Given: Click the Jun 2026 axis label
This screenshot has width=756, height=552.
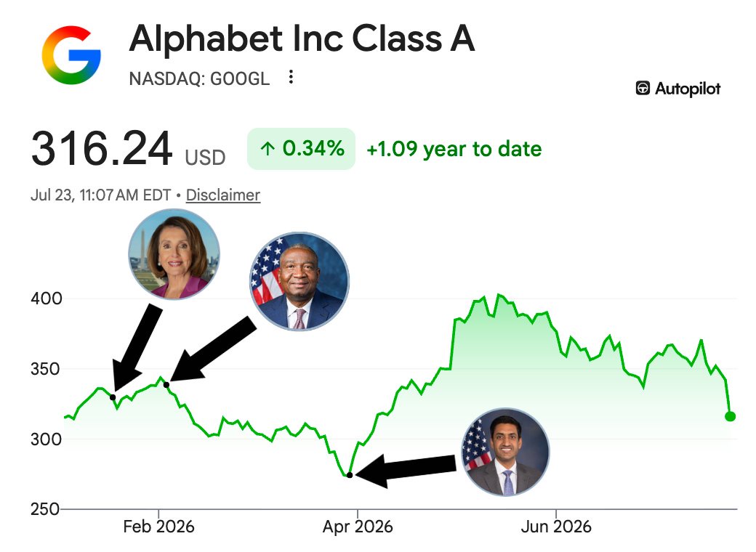Looking at the screenshot, I should [x=556, y=527].
